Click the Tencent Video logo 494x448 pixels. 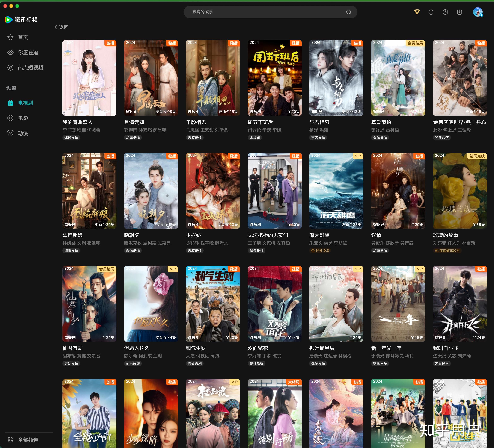(21, 20)
